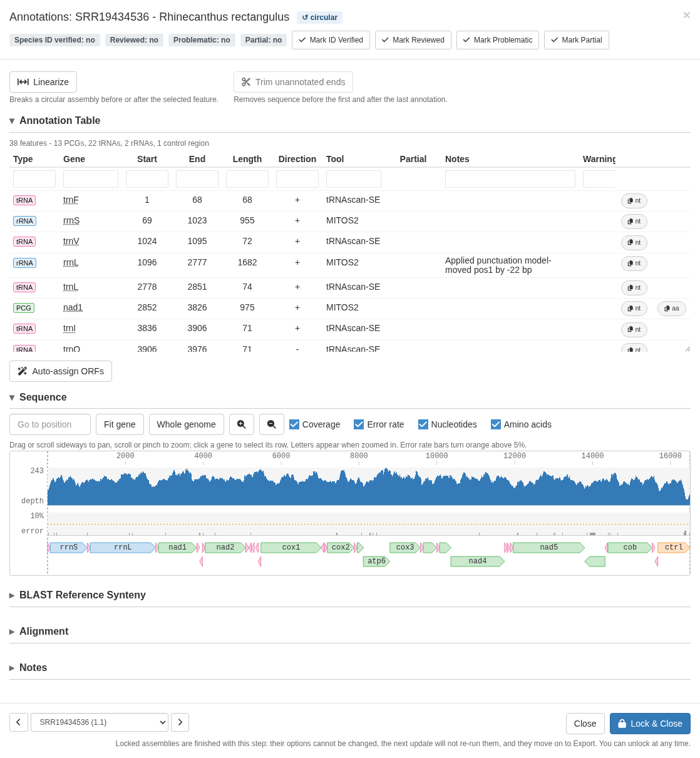Disable the Error rate track
Image resolution: width=700 pixels, height=758 pixels.
(x=359, y=424)
